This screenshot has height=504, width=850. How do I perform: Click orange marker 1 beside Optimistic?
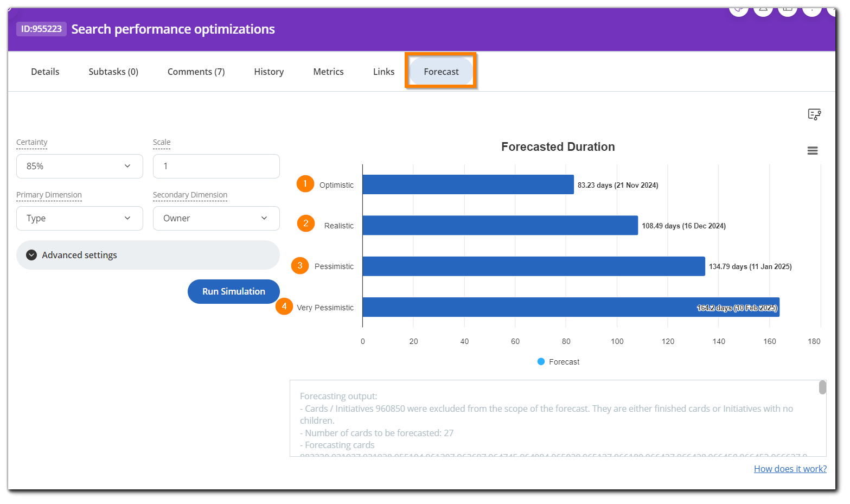(x=305, y=184)
